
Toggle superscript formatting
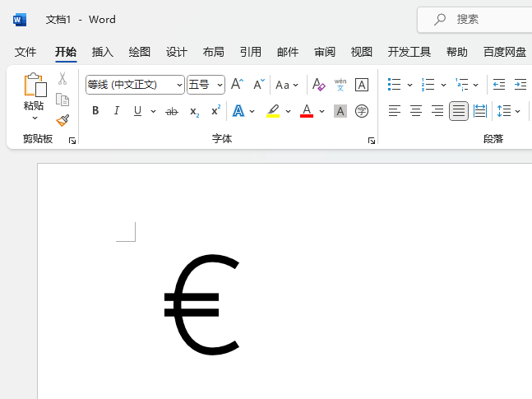click(215, 110)
